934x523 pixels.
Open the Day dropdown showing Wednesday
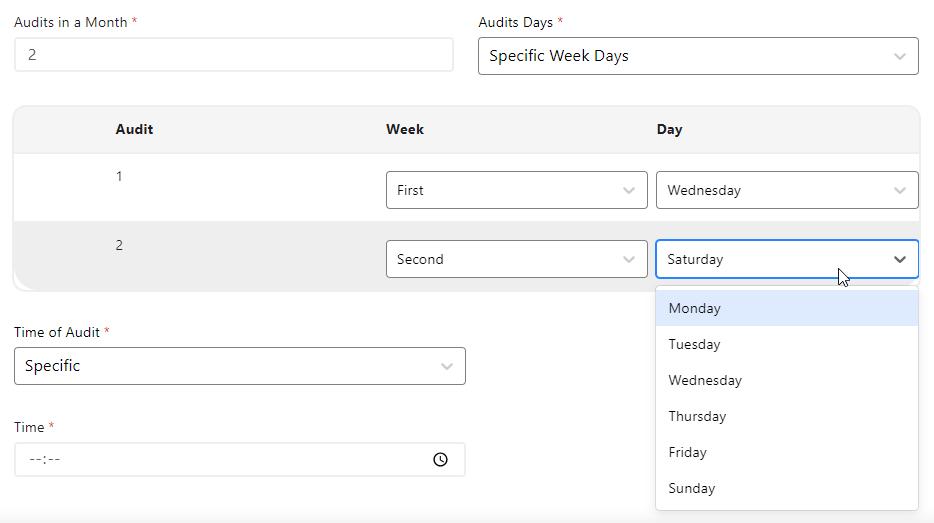coord(786,190)
